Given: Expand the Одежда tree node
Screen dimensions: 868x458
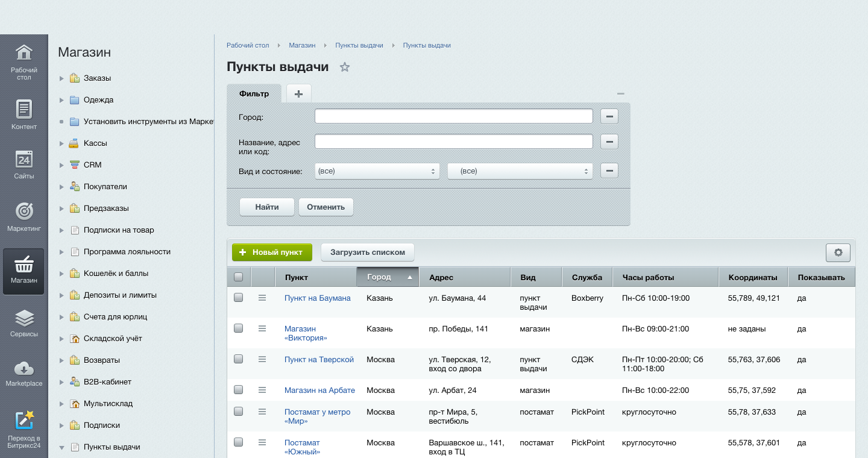Looking at the screenshot, I should coord(61,100).
